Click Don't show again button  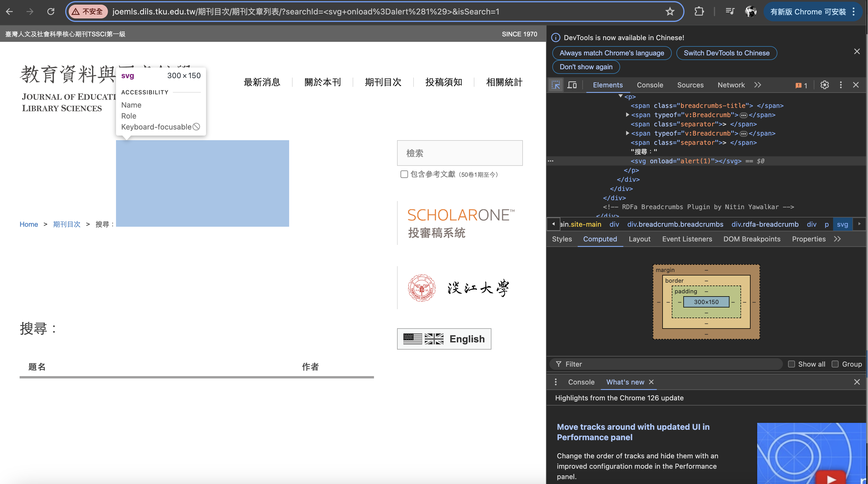pos(586,67)
